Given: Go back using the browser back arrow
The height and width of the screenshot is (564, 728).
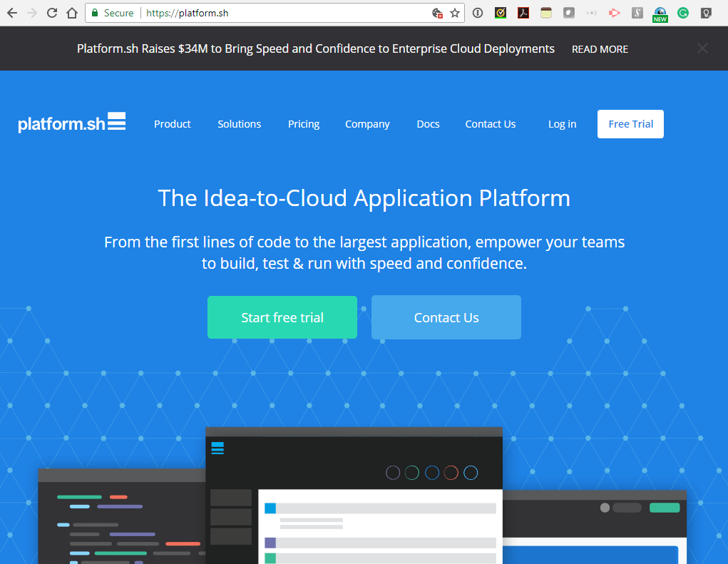Looking at the screenshot, I should (12, 13).
